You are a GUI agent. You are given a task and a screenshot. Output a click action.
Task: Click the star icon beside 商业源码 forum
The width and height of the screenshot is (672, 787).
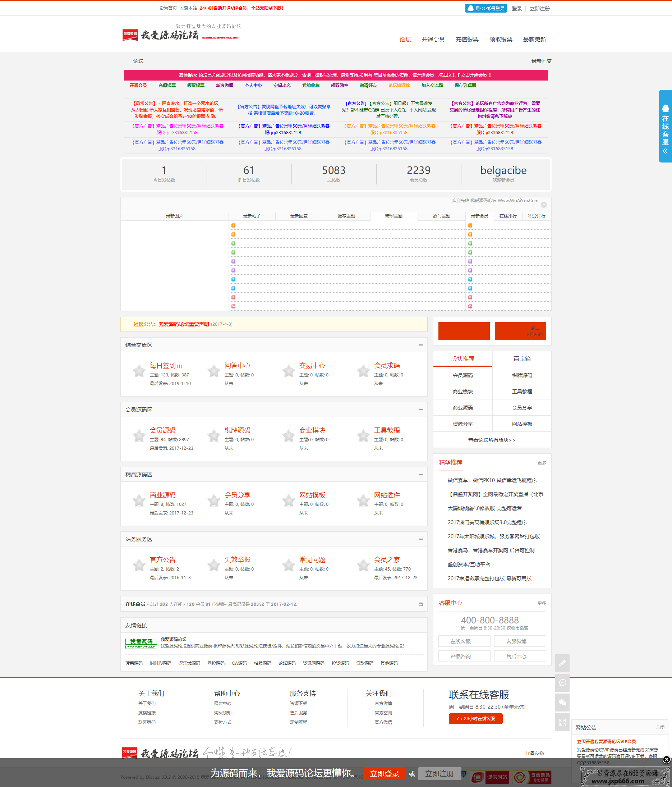139,500
